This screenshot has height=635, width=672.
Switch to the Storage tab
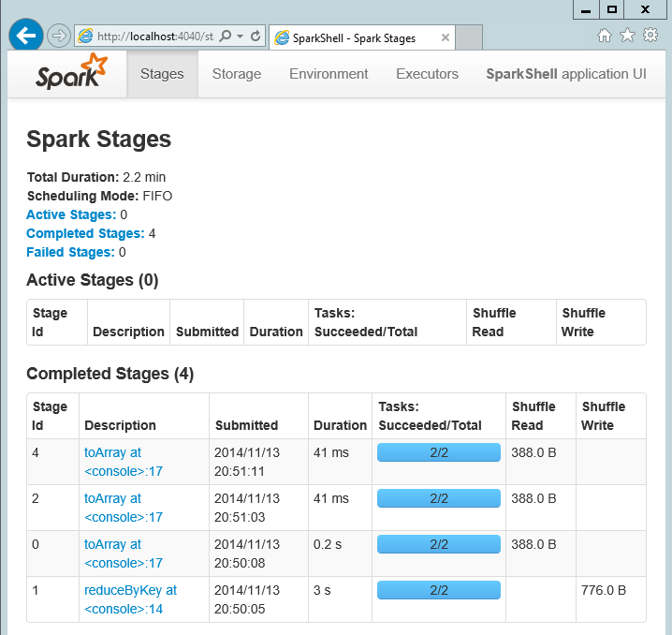pyautogui.click(x=237, y=74)
